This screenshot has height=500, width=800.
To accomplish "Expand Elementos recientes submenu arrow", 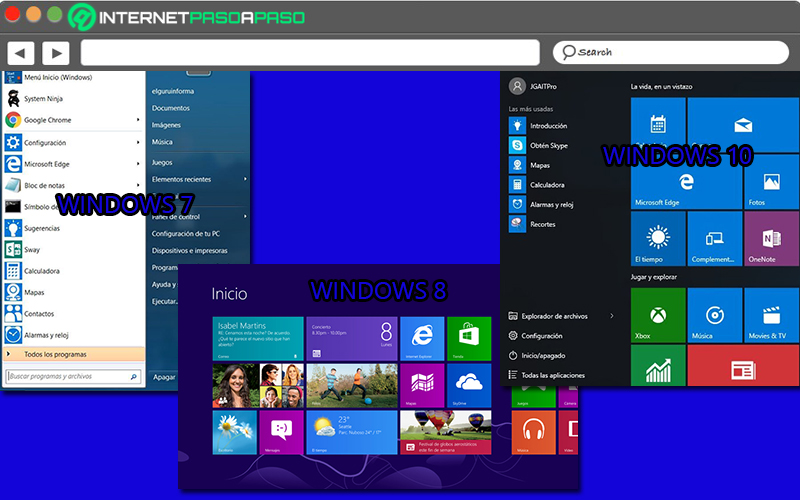I will pos(245,179).
